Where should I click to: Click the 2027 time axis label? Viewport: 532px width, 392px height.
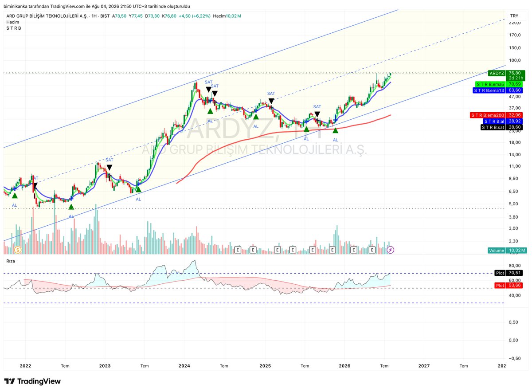[x=424, y=366]
